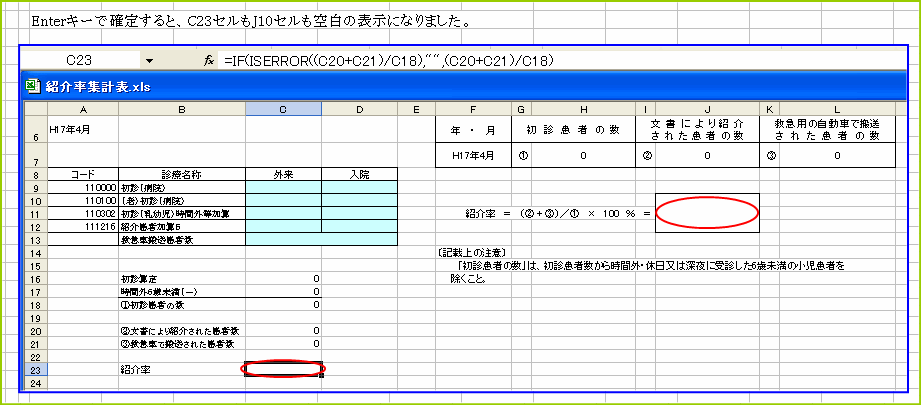Click the 救急車搬送患者数 cell
The width and height of the screenshot is (921, 405).
(x=182, y=239)
